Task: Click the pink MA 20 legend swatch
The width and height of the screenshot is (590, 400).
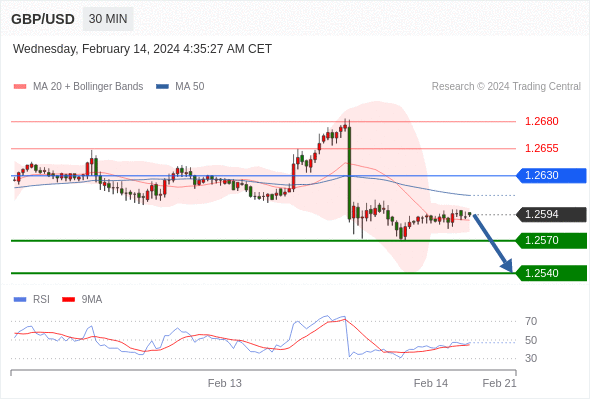Action: click(x=20, y=87)
